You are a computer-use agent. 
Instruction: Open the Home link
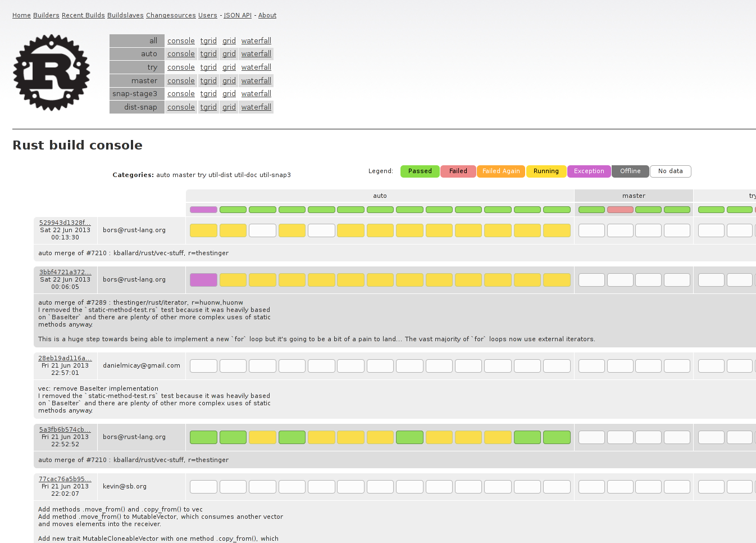click(21, 15)
